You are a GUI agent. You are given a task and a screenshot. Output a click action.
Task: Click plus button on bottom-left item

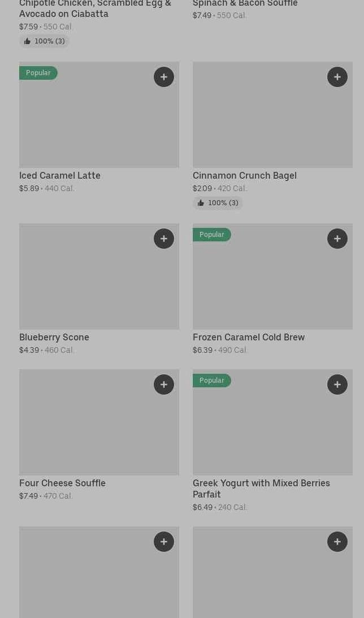(164, 542)
